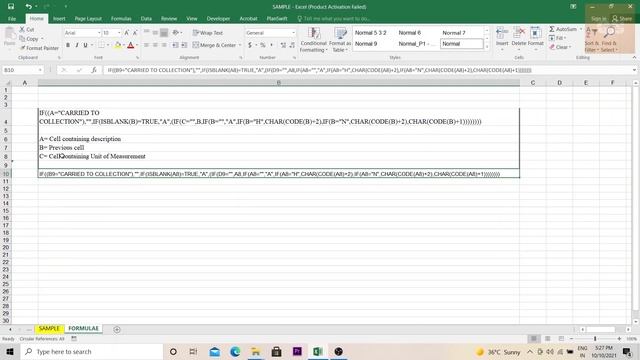Click the Cut scissors icon
640x360 pixels.
pyautogui.click(x=22, y=29)
